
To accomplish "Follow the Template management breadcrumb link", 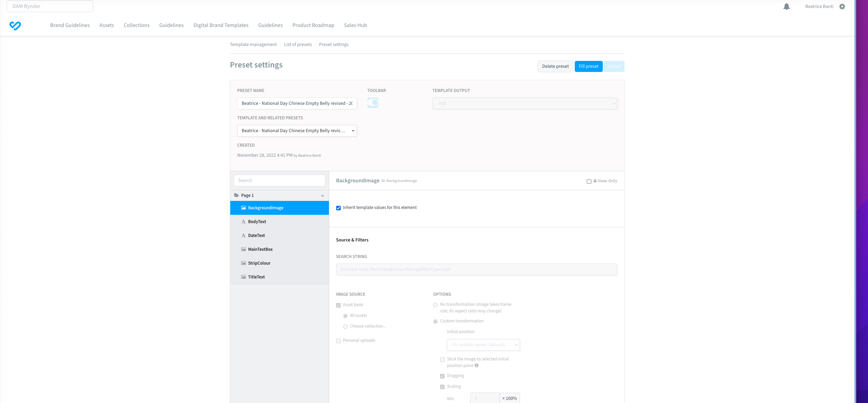I will (253, 45).
